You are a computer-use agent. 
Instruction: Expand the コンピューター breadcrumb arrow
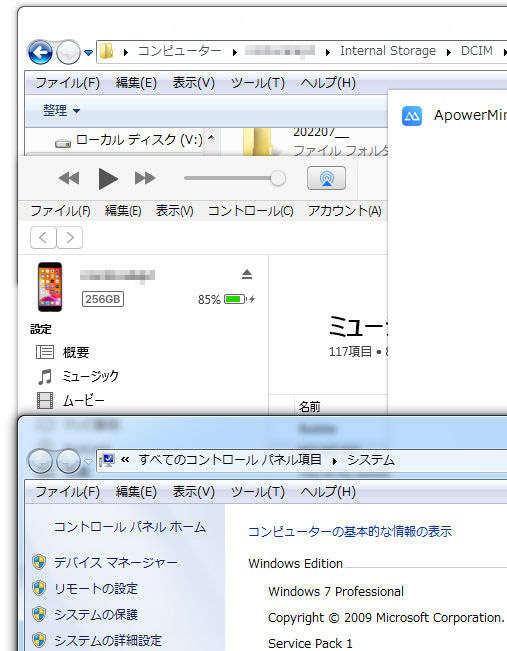click(235, 52)
